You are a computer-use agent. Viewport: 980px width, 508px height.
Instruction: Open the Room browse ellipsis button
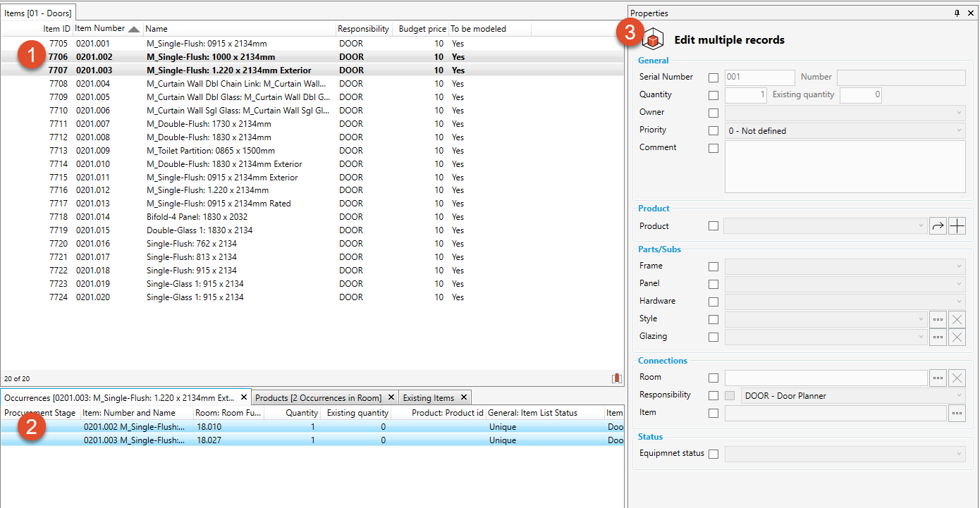click(x=938, y=378)
